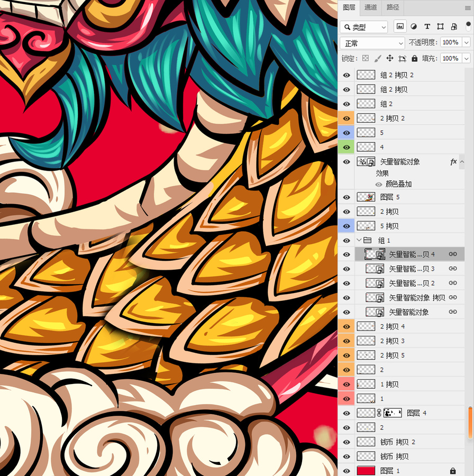Filter layers by shape layer icon
Screen dimensions: 474x476
pyautogui.click(x=440, y=27)
